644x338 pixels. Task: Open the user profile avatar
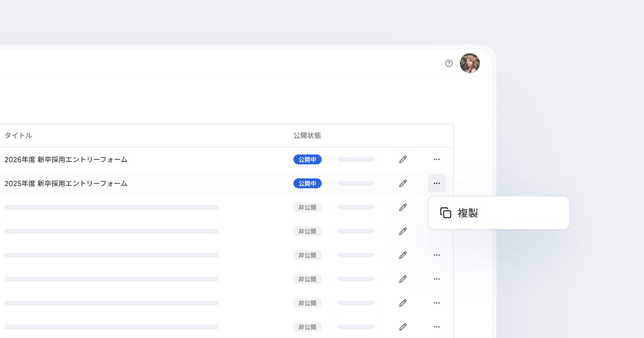pyautogui.click(x=470, y=63)
